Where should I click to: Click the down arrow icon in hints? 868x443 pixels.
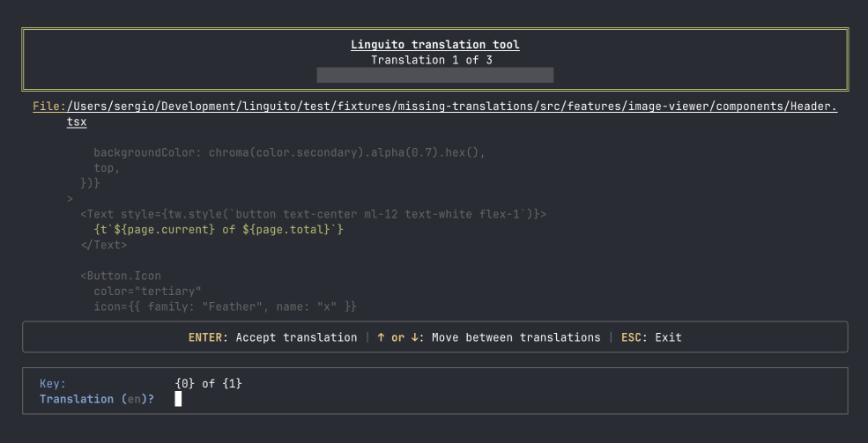tap(414, 337)
